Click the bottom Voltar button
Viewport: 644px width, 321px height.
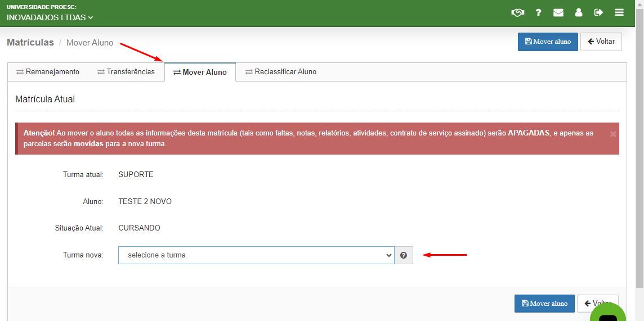[x=598, y=304]
